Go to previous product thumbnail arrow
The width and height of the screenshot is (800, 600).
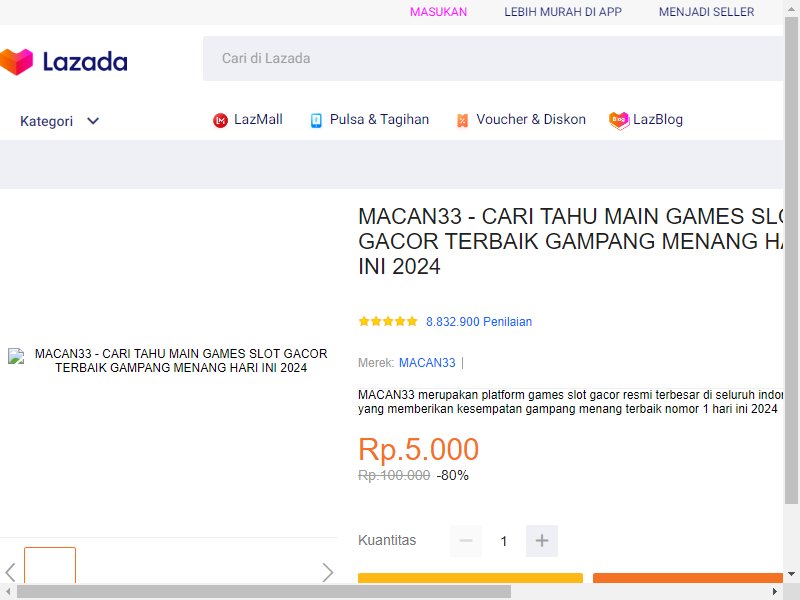10,572
